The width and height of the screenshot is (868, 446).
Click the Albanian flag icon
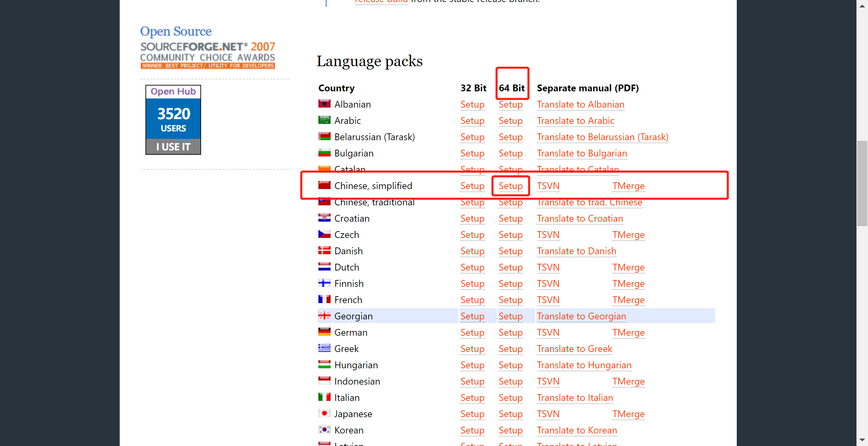click(x=324, y=104)
